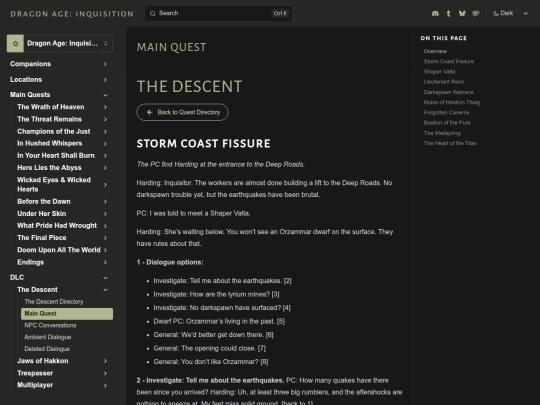Open In Your Heart Shall Burn entry
Viewport: 540px width, 405px height.
coord(56,155)
